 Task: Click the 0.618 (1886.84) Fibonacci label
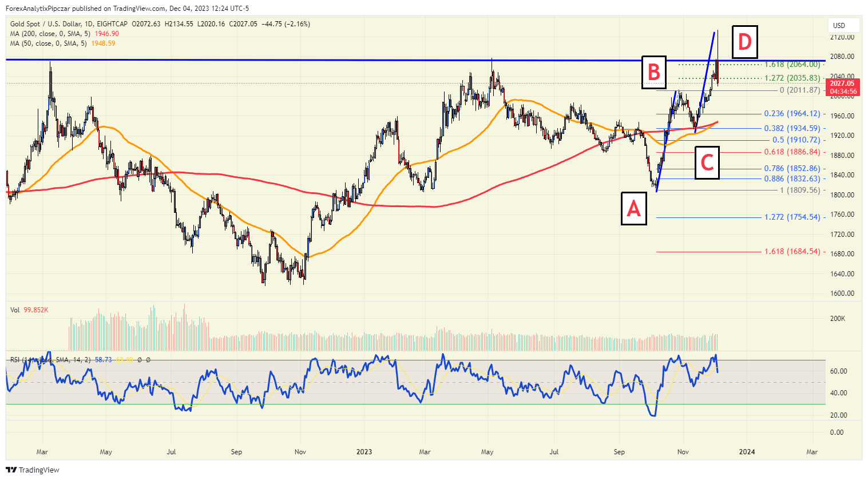[x=792, y=152]
